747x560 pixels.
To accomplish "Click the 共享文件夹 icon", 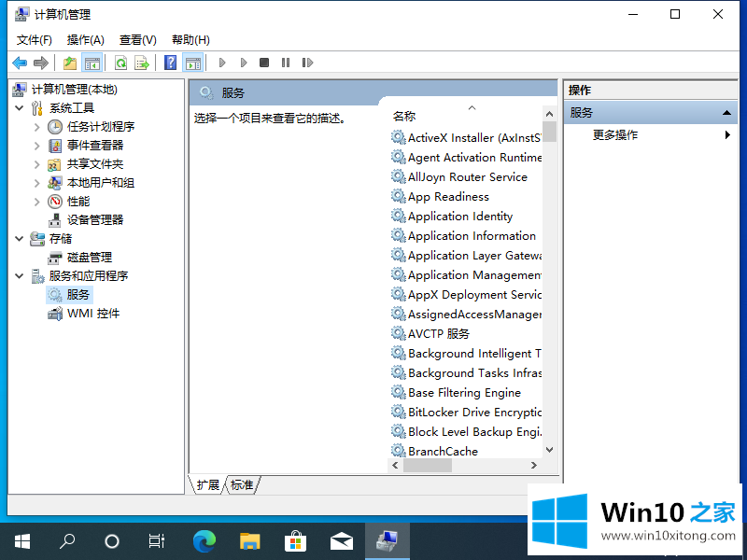I will pos(54,165).
